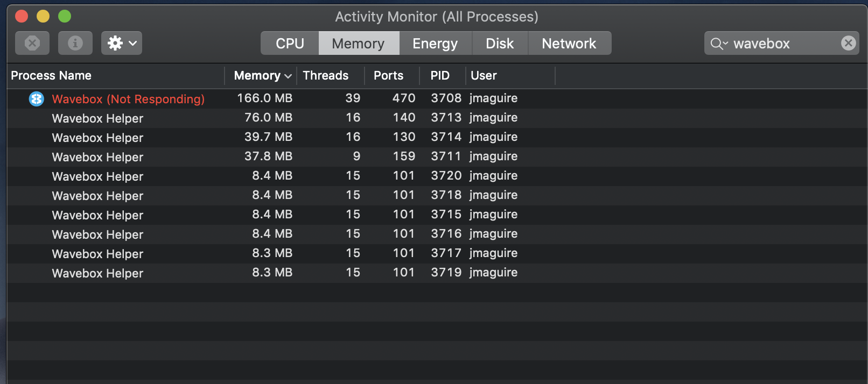Sort by User column header
Image resolution: width=868 pixels, height=384 pixels.
(x=510, y=76)
